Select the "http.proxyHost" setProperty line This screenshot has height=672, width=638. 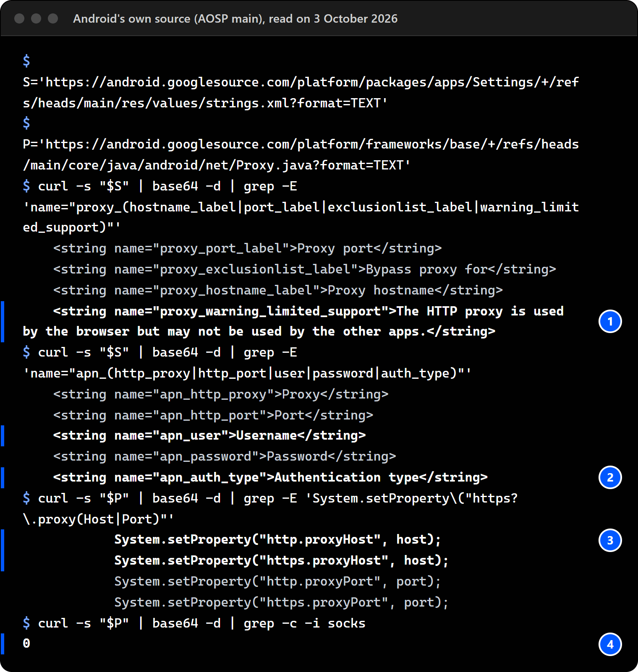277,539
